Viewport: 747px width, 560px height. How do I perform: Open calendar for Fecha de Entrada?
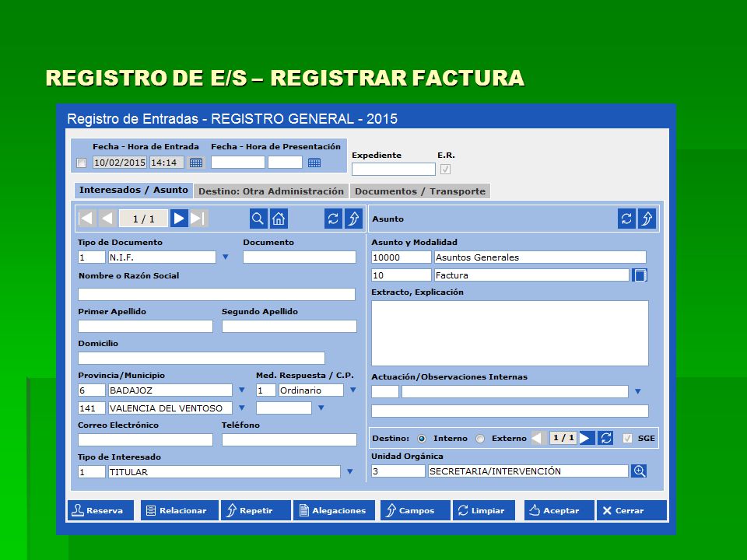click(x=196, y=163)
